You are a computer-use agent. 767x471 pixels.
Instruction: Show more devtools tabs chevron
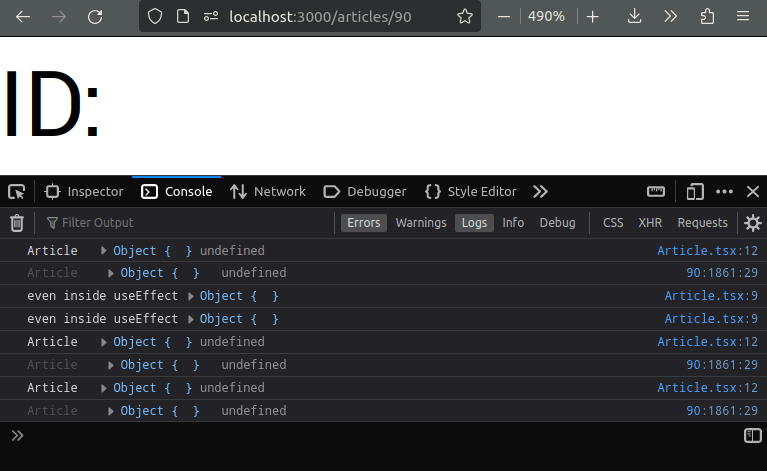(x=540, y=192)
